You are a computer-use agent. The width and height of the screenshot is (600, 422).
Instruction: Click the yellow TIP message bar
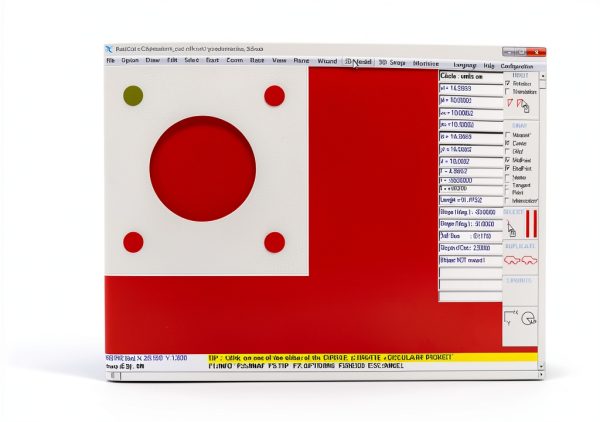click(372, 358)
